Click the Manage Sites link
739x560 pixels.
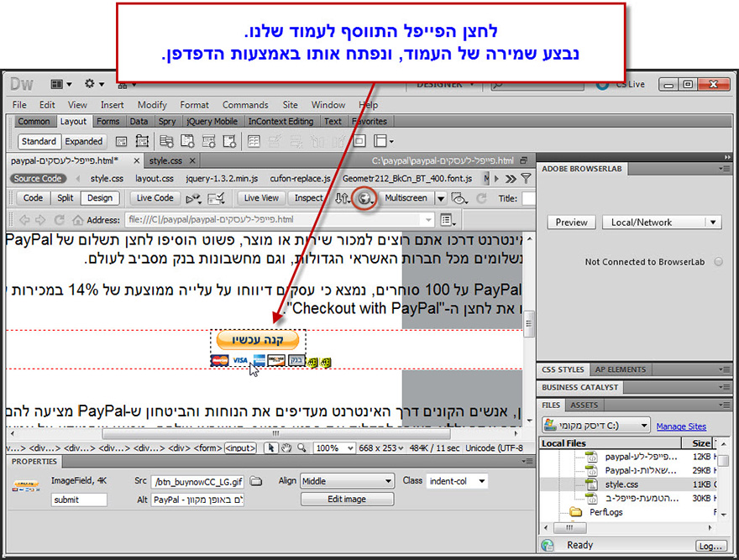pos(681,427)
